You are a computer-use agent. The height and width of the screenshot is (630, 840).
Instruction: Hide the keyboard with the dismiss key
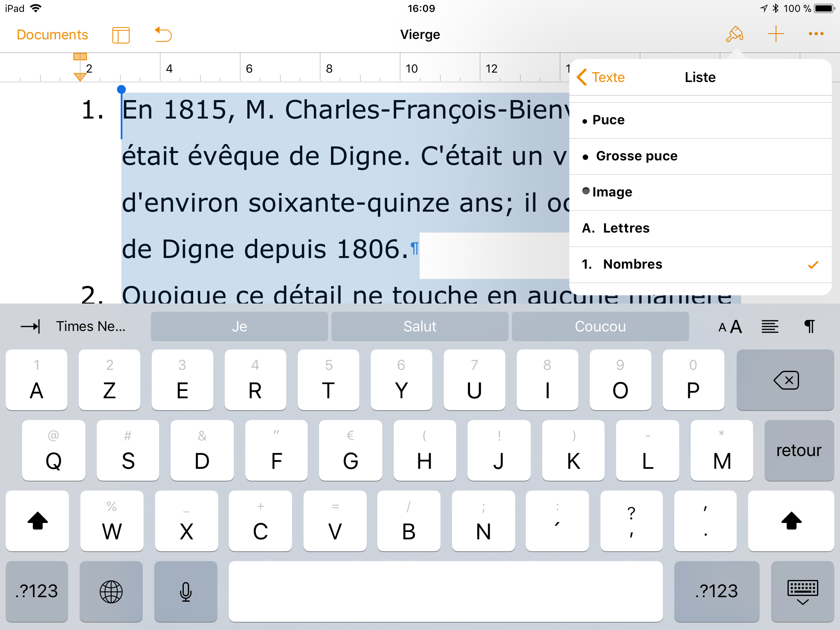click(x=802, y=592)
